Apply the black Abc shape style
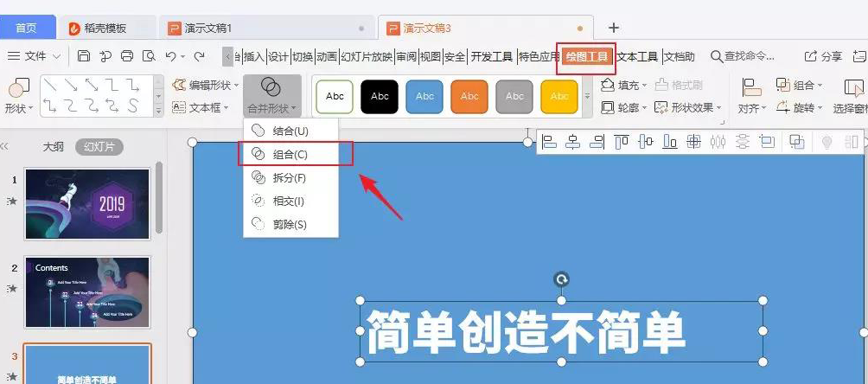Viewport: 868px width, 384px height. pos(380,96)
